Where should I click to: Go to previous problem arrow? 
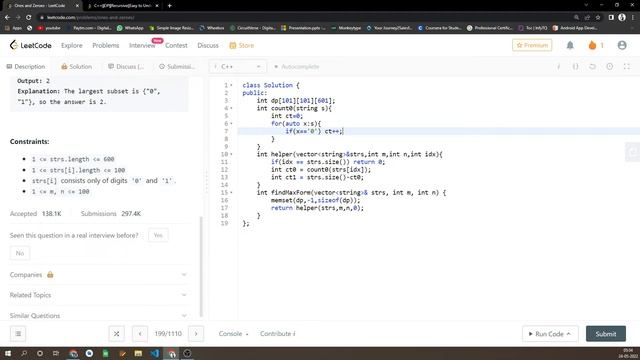click(x=140, y=333)
